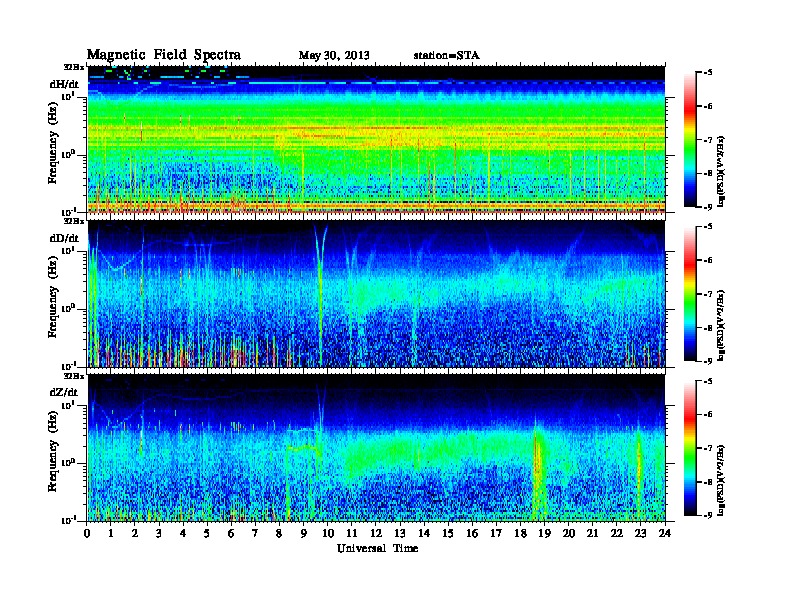Click the log(PSD) units label beside dD/dt colorbar
Screen dimensions: 792x612
pyautogui.click(x=722, y=325)
